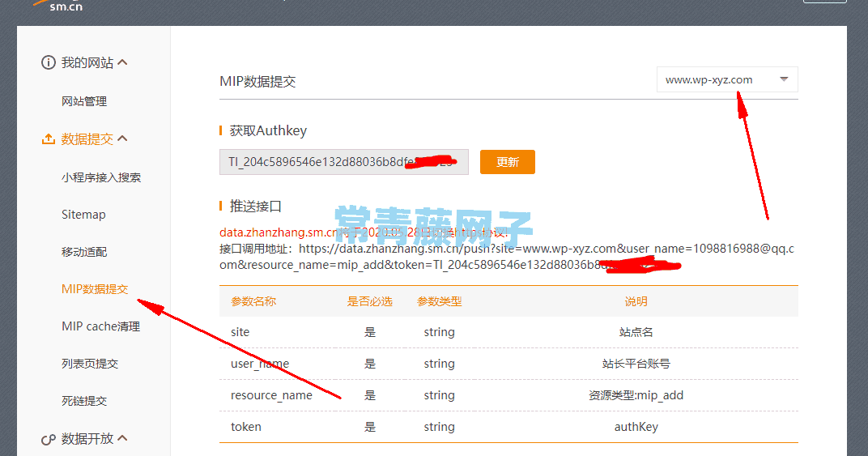The image size is (868, 456).
Task: Click the 数据开放 section header
Action: click(x=87, y=439)
